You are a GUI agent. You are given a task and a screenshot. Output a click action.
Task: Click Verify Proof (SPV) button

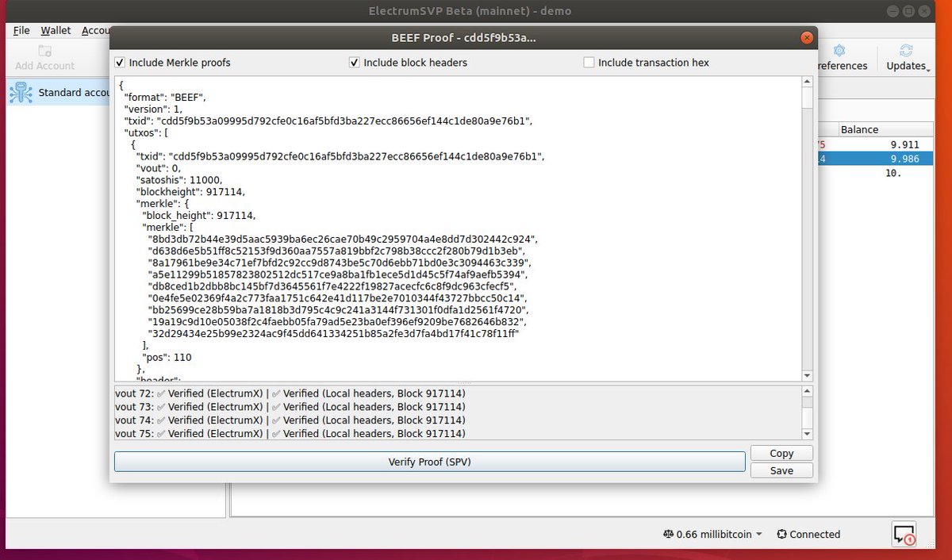(x=429, y=462)
